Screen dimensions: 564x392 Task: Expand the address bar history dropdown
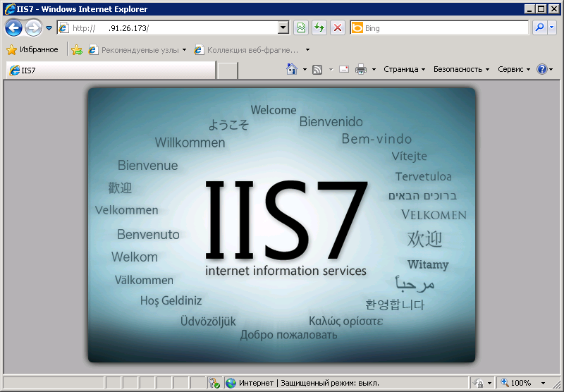[283, 27]
